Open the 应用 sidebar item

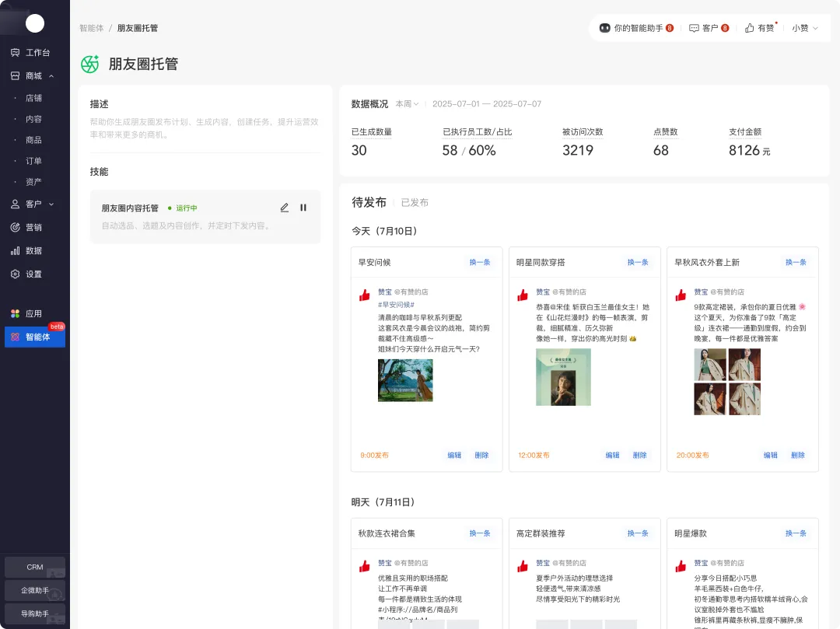pyautogui.click(x=33, y=314)
